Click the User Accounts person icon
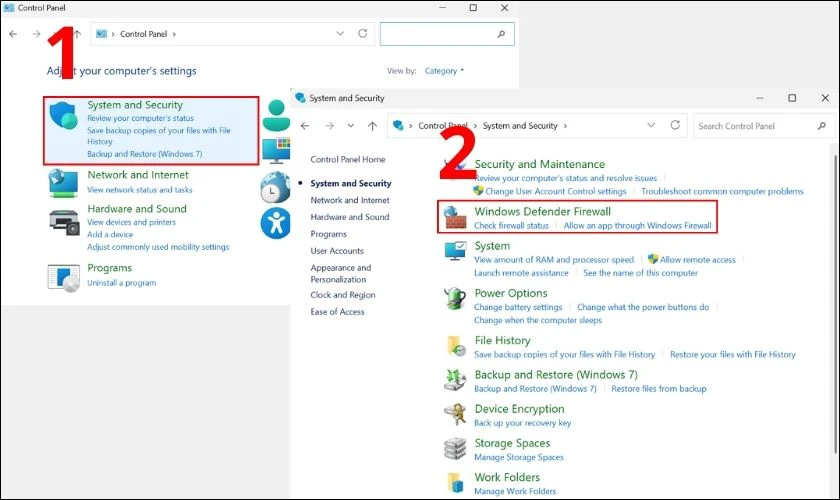840x500 pixels. pyautogui.click(x=276, y=115)
